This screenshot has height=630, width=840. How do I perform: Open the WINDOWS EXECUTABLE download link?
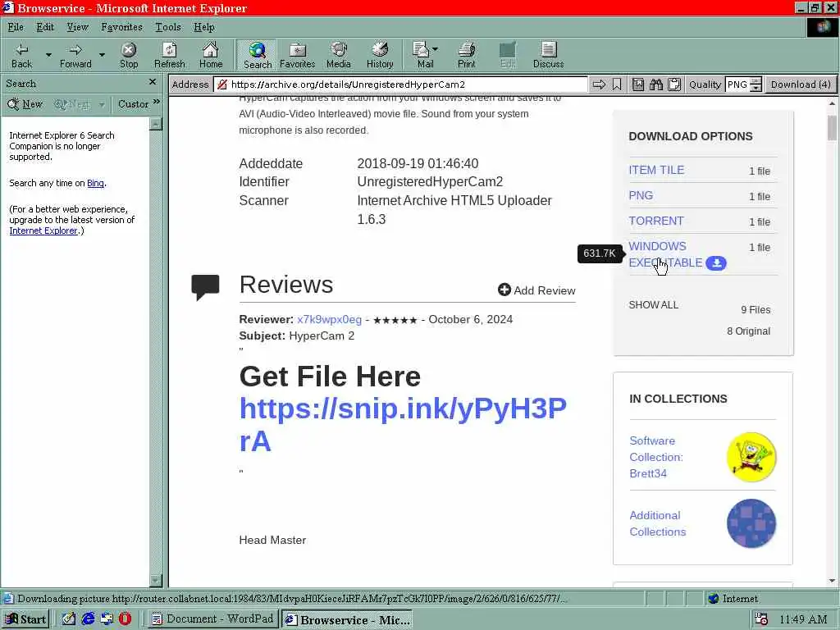(x=665, y=254)
